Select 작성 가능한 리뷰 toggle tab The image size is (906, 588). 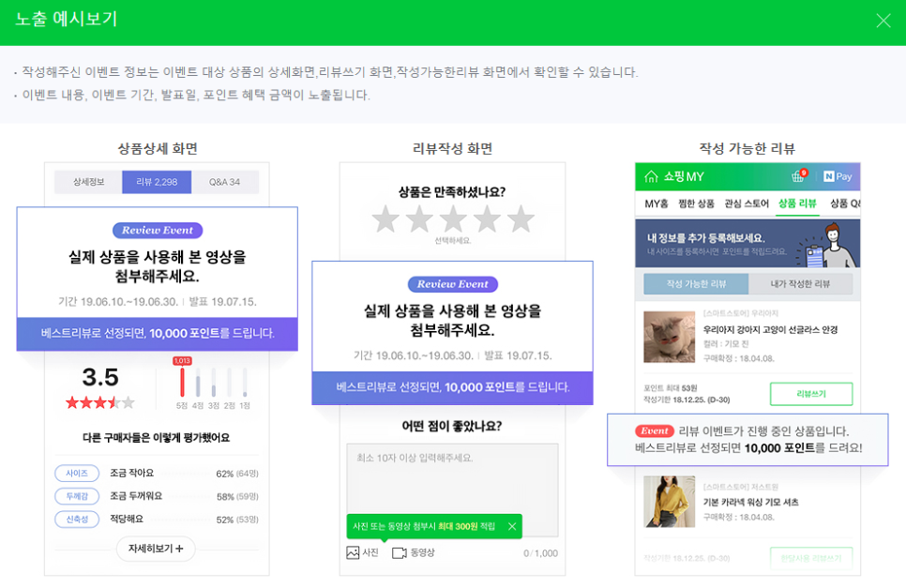tap(696, 283)
